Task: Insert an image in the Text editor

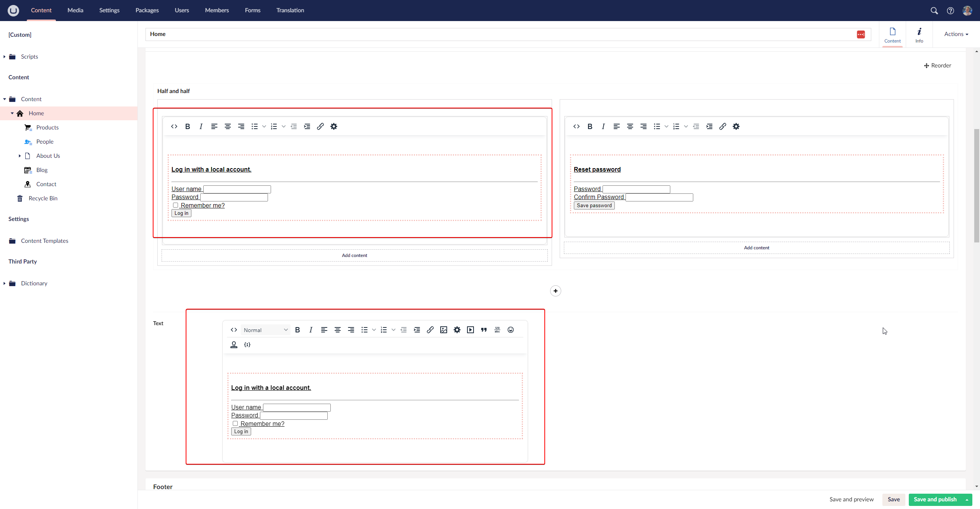Action: [x=443, y=330]
